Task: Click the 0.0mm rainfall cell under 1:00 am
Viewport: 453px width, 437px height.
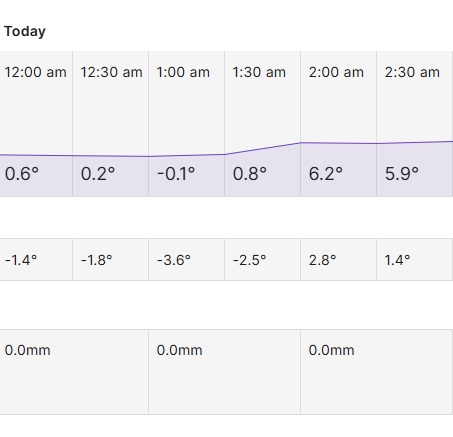Action: tap(224, 372)
